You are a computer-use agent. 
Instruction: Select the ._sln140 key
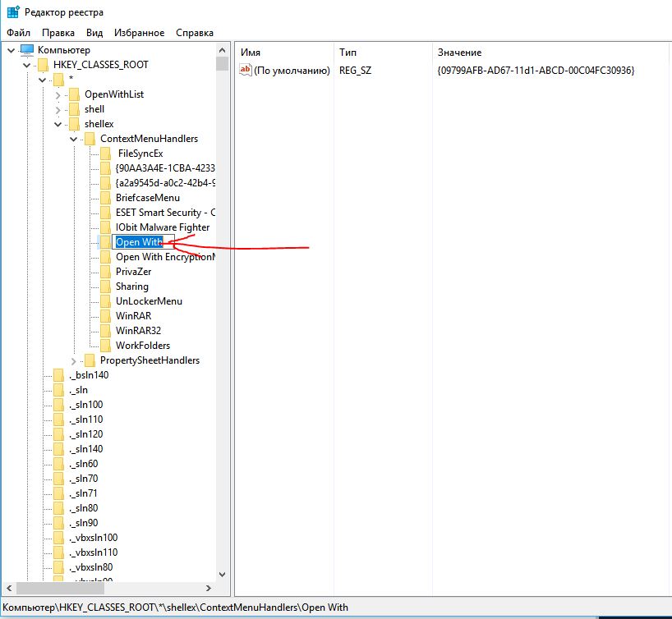pos(85,449)
